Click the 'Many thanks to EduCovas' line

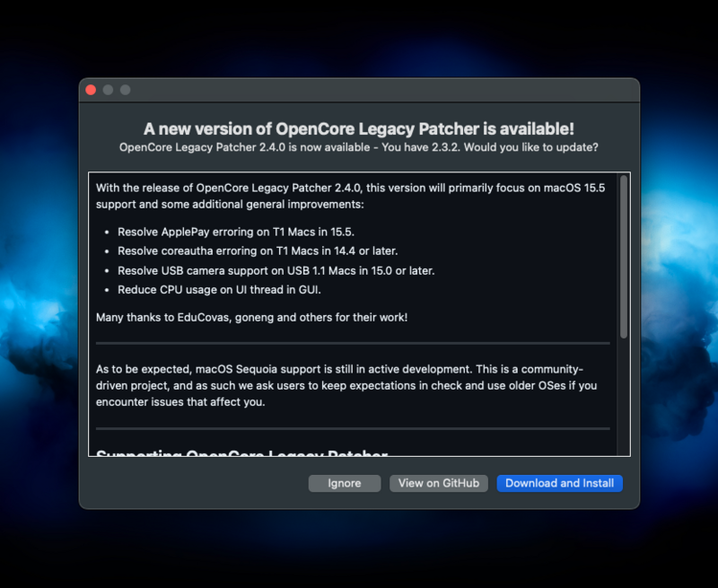coord(251,318)
